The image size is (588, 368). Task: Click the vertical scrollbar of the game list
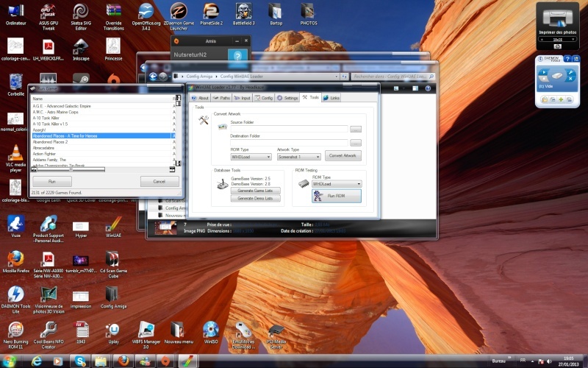pos(178,131)
